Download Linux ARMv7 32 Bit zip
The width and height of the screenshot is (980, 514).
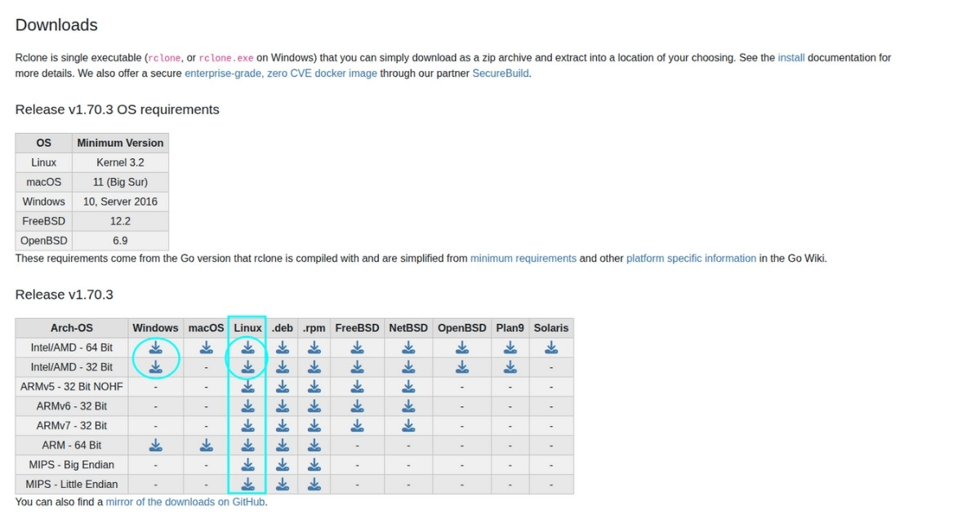(x=247, y=425)
